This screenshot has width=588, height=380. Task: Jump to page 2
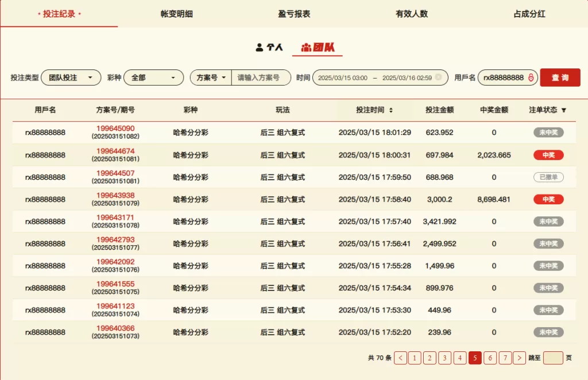tap(430, 358)
